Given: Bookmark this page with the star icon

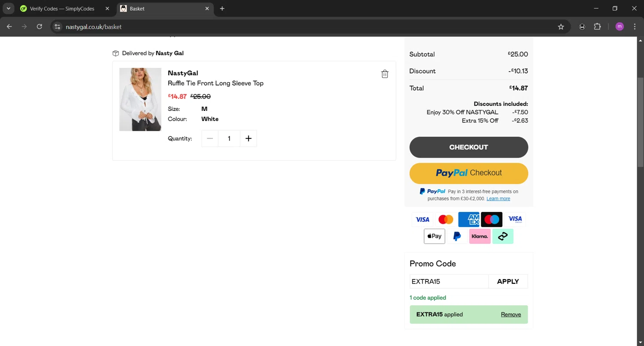Looking at the screenshot, I should (x=561, y=27).
